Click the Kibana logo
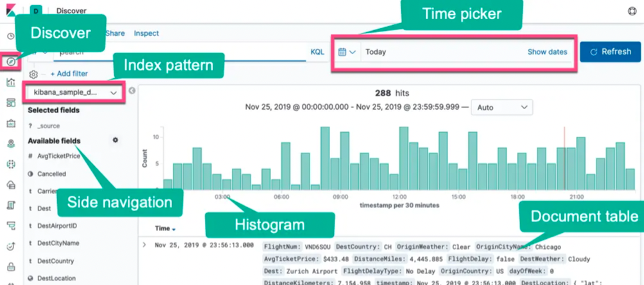The image size is (644, 285). tap(11, 10)
